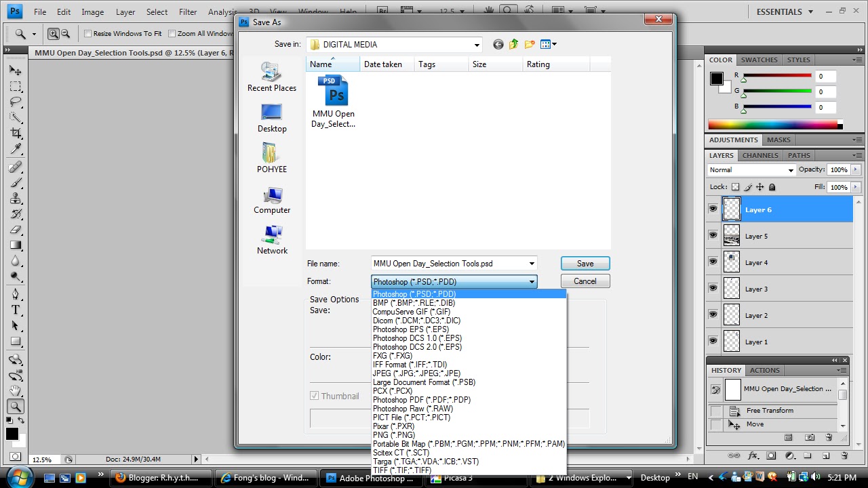The width and height of the screenshot is (868, 488).
Task: Select the Lasso tool
Action: (16, 102)
